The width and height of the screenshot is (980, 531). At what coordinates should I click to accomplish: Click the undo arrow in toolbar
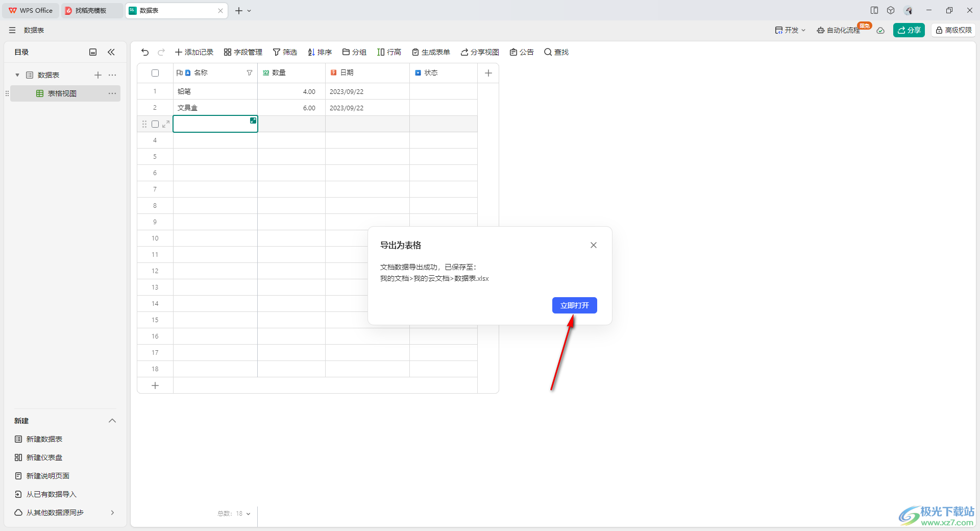point(145,52)
